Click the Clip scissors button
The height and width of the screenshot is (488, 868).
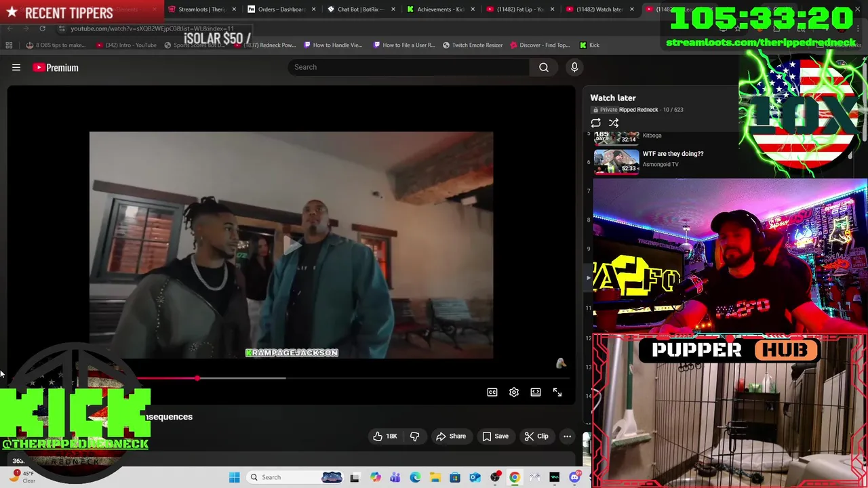click(536, 436)
